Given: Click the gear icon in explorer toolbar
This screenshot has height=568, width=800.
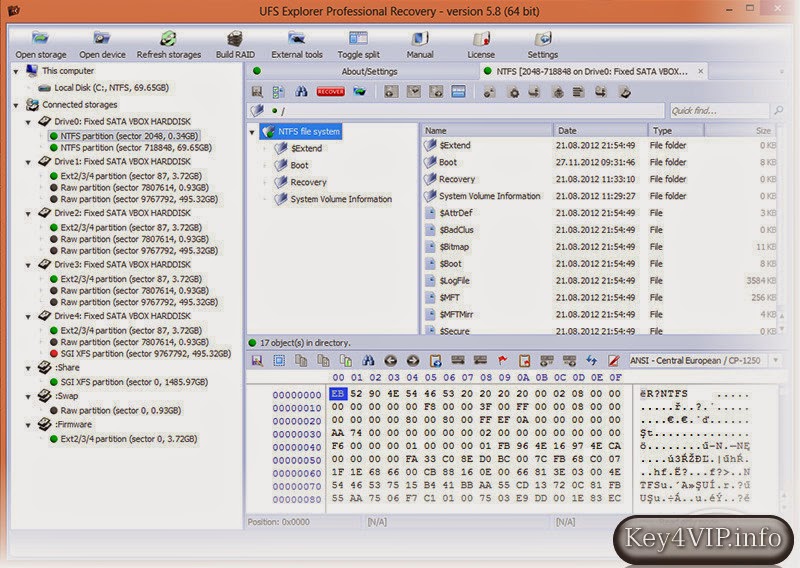Looking at the screenshot, I should pyautogui.click(x=514, y=92).
